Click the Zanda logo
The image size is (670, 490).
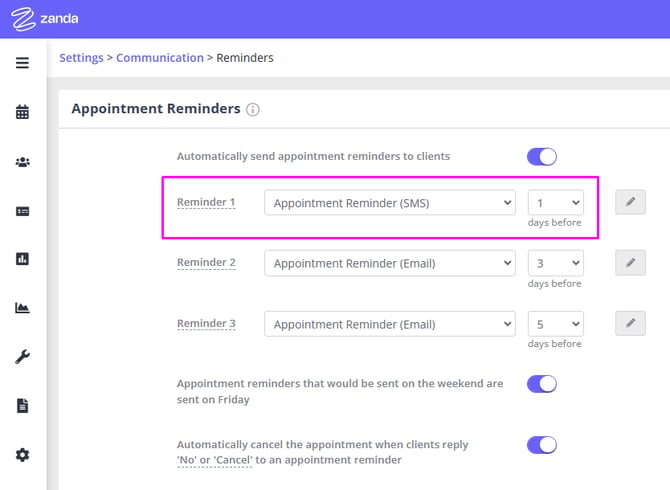46,18
